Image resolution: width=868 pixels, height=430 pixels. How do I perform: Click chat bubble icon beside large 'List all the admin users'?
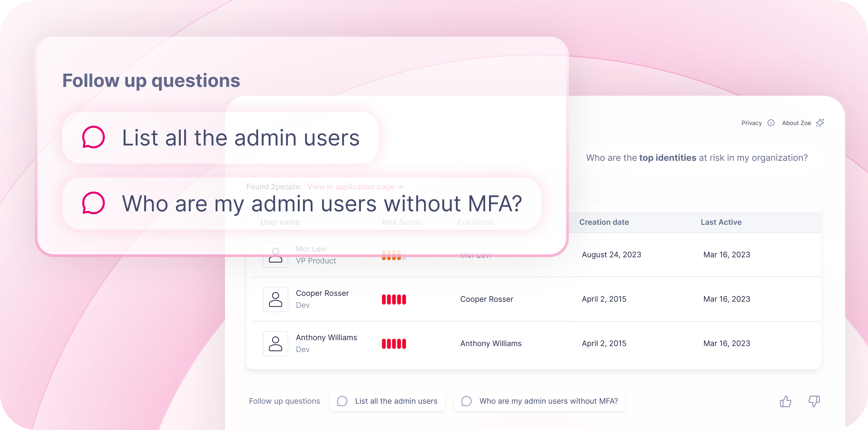click(x=93, y=138)
